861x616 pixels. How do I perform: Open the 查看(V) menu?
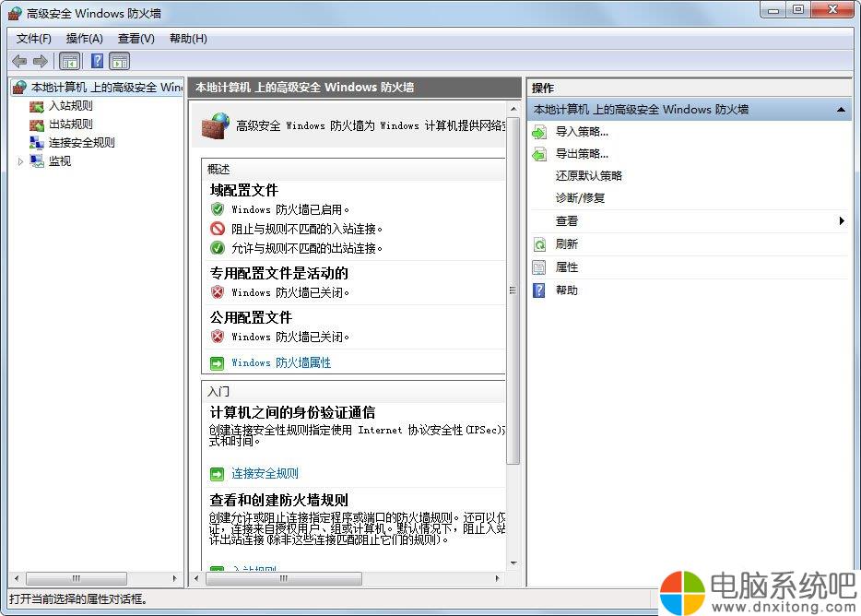point(136,39)
